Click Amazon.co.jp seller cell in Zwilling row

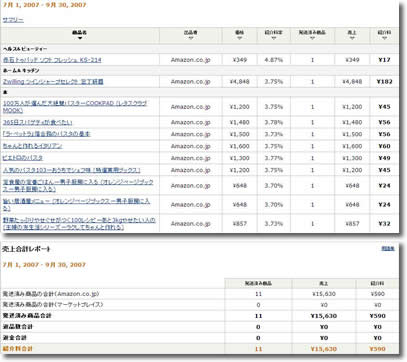191,82
